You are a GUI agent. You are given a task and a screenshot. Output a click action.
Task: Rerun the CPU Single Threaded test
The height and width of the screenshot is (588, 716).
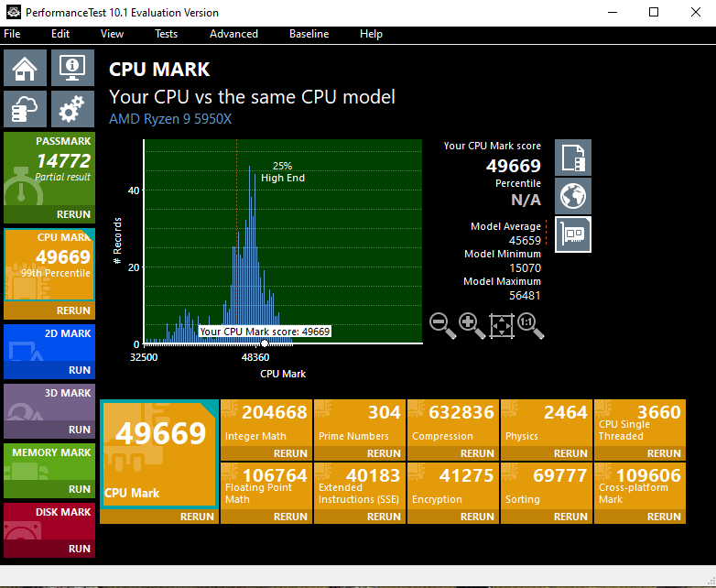click(664, 453)
